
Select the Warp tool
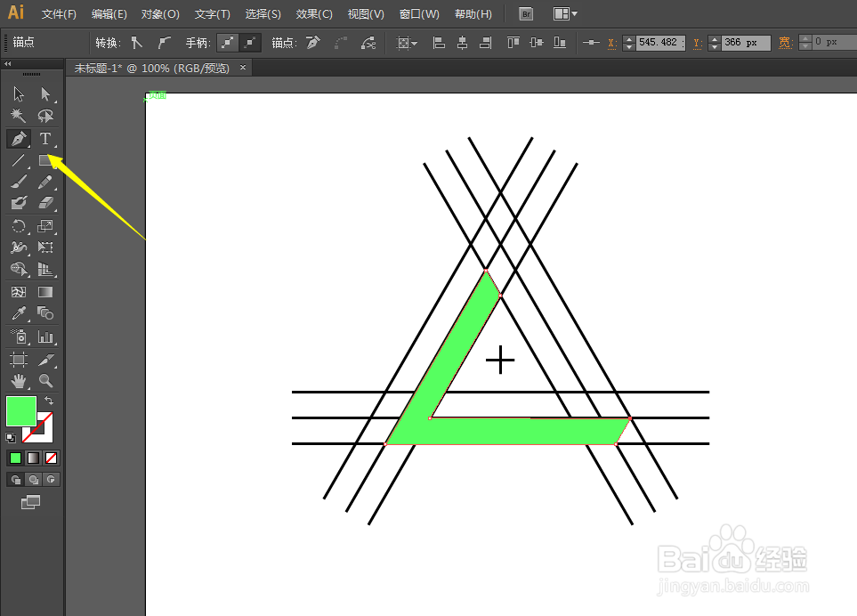click(19, 247)
